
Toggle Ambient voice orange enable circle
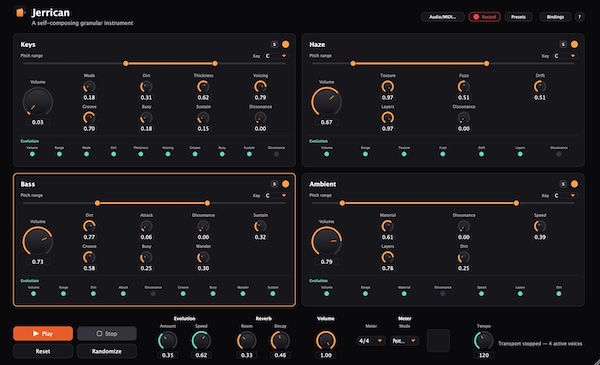[574, 184]
